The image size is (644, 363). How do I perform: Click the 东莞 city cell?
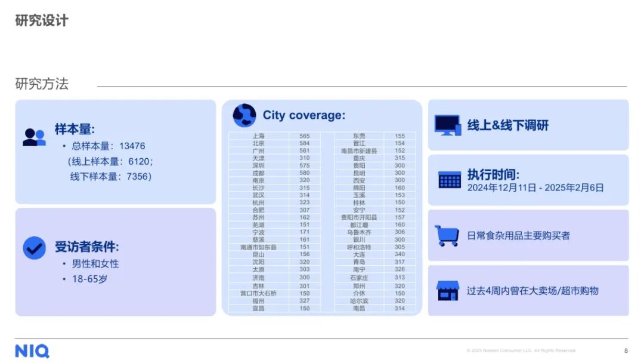[359, 136]
